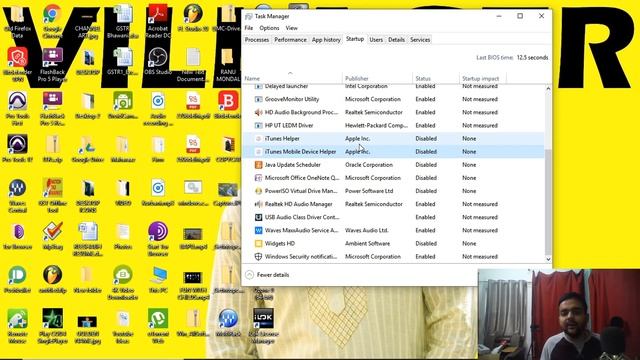Collapse view using Fewer details chevron

(249, 275)
